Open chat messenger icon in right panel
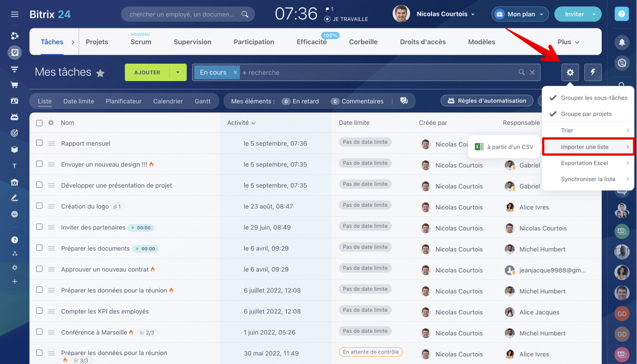 click(x=622, y=63)
